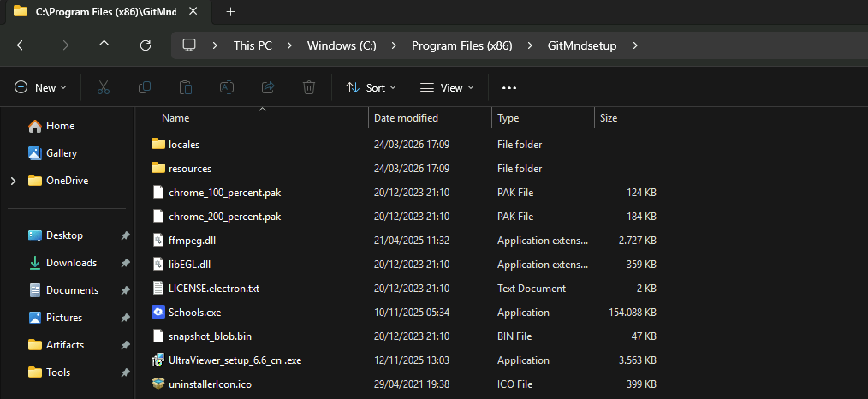The image size is (868, 399).
Task: Click the Copy icon in toolbar
Action: 145,87
